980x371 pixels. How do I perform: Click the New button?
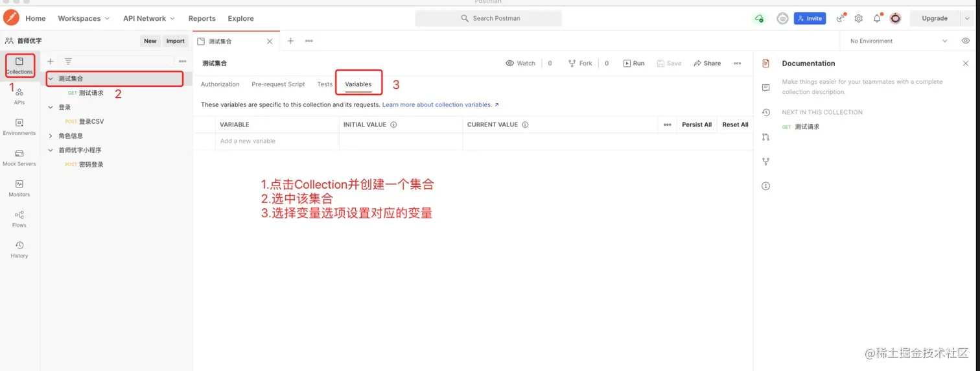point(150,41)
